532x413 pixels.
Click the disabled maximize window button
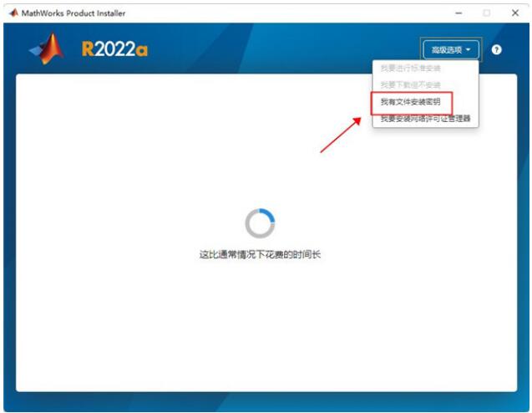point(487,13)
